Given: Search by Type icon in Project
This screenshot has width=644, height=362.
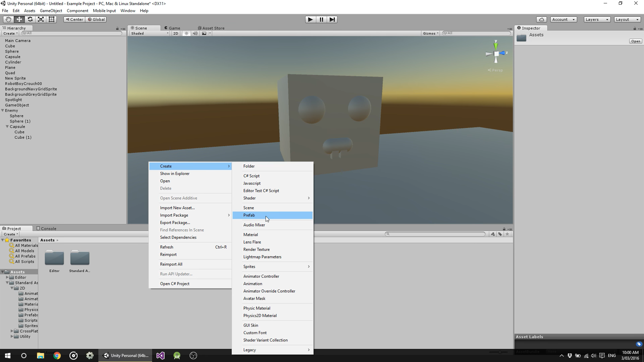Looking at the screenshot, I should pos(493,234).
